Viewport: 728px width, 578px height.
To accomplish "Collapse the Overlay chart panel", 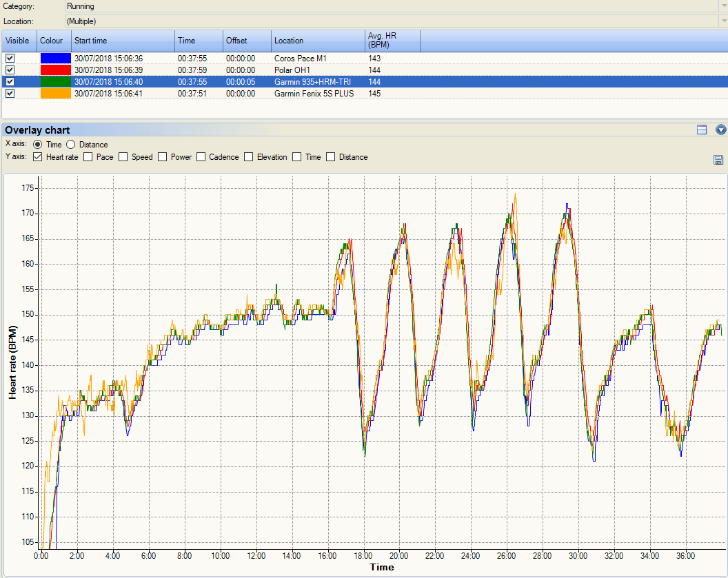I will click(721, 130).
